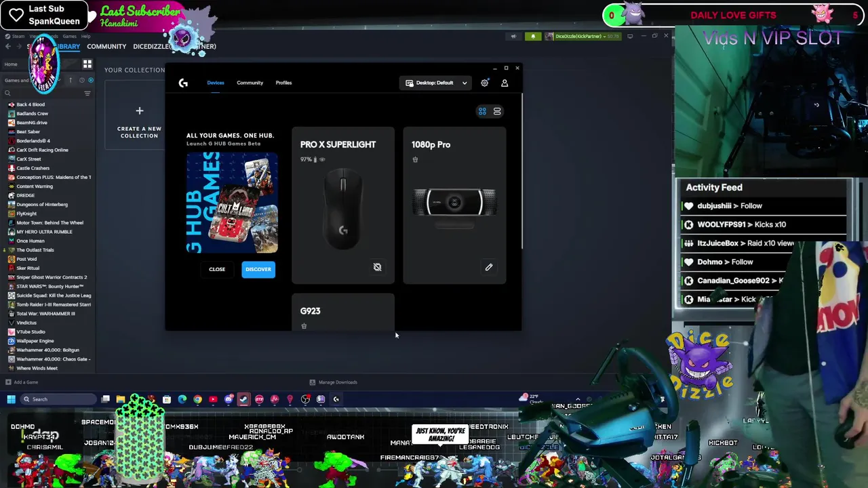
Task: Click the Steam taskbar icon
Action: tap(243, 399)
